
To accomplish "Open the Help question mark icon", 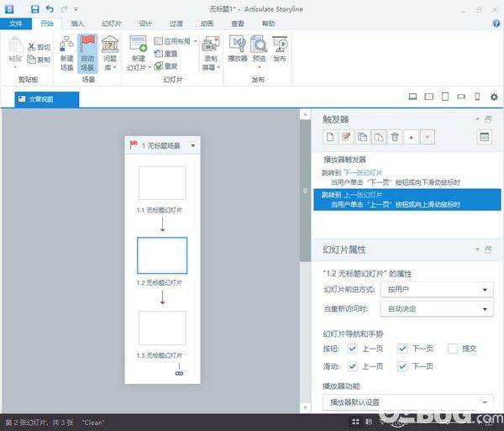I will (496, 24).
